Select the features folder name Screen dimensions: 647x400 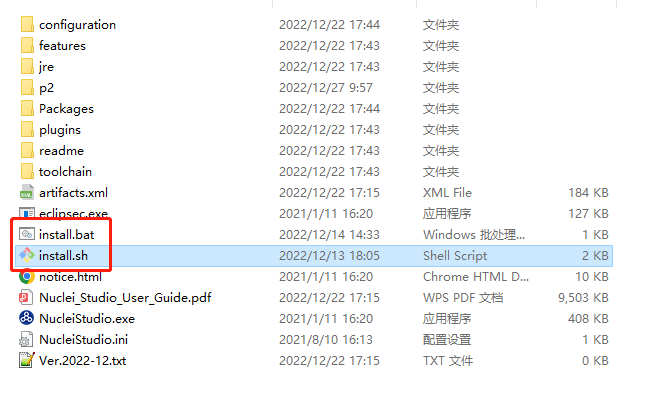[62, 45]
